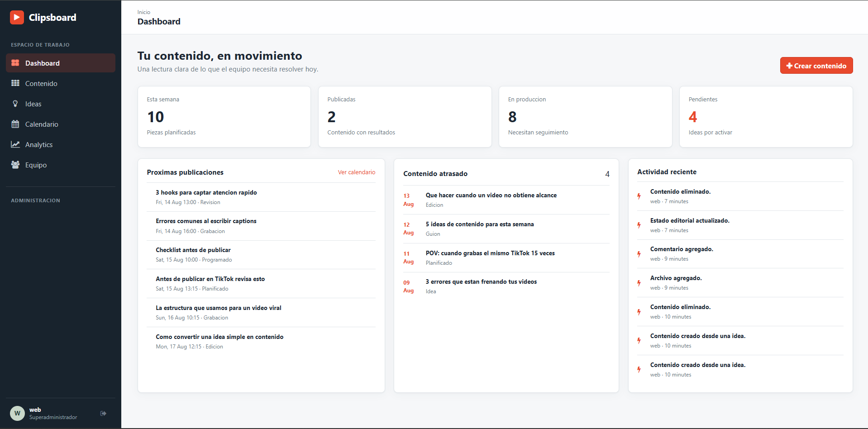Viewport: 868px width, 429px height.
Task: Open '3 errores que estan frenando tus videos'
Action: click(506, 286)
